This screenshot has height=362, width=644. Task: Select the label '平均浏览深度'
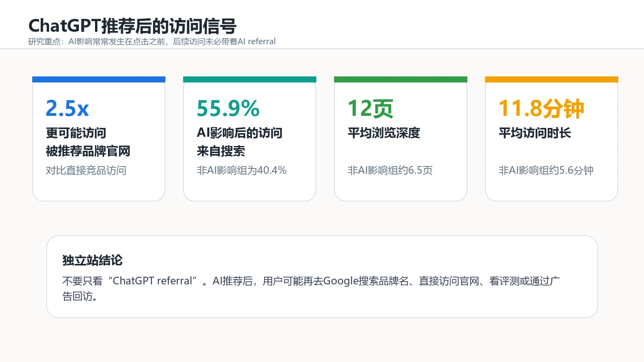coord(384,133)
